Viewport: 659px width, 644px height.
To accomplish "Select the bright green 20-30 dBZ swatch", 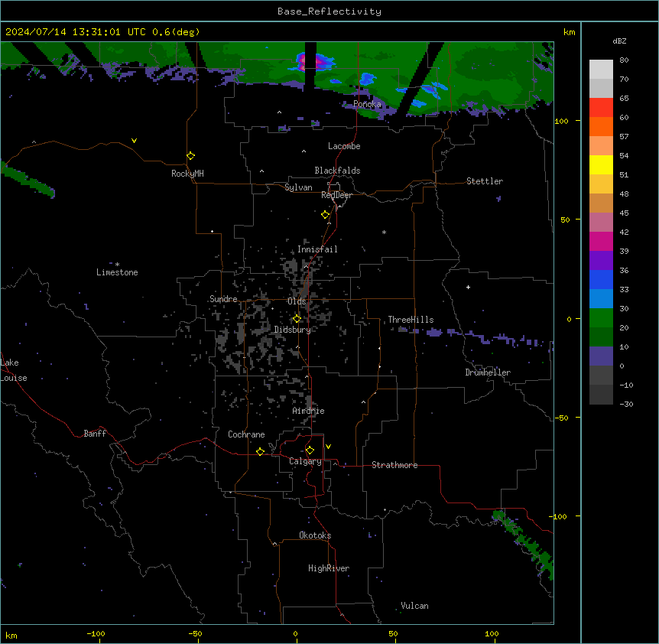I will [x=601, y=318].
